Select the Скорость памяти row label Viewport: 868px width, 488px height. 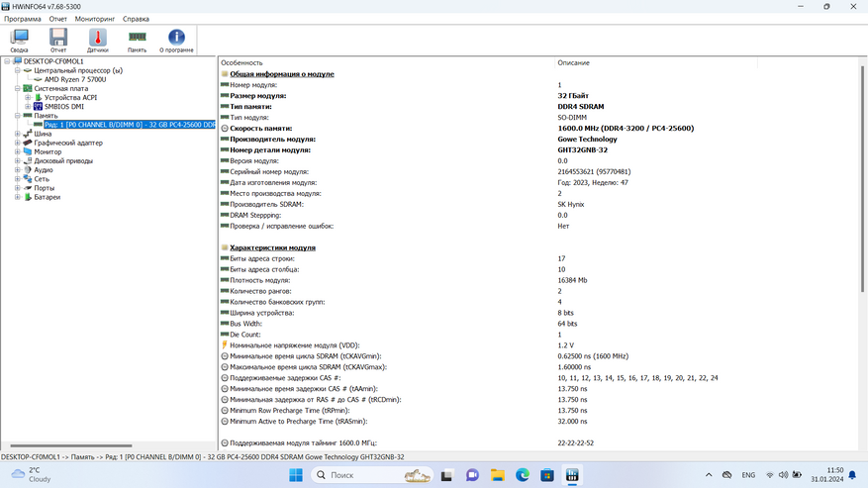pyautogui.click(x=260, y=129)
